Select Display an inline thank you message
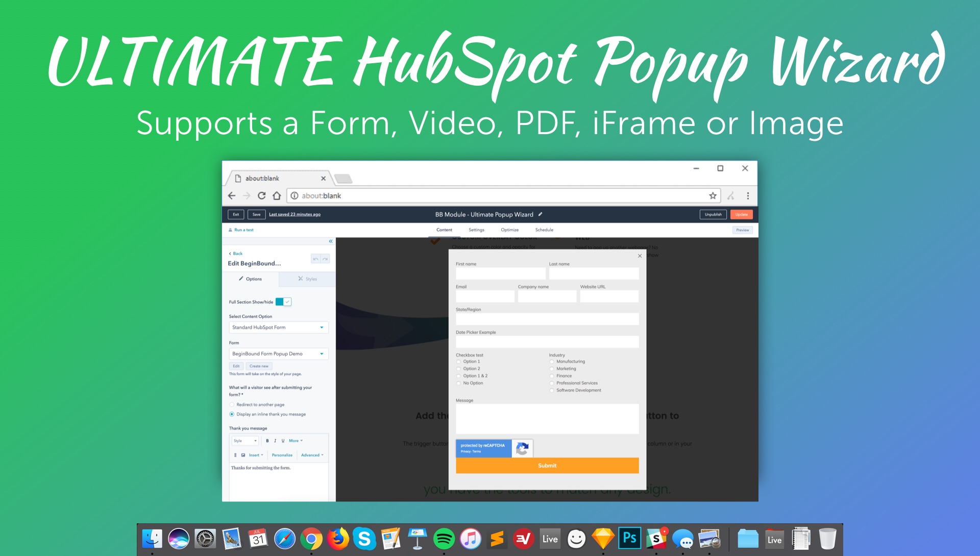The height and width of the screenshot is (556, 980). (x=232, y=414)
